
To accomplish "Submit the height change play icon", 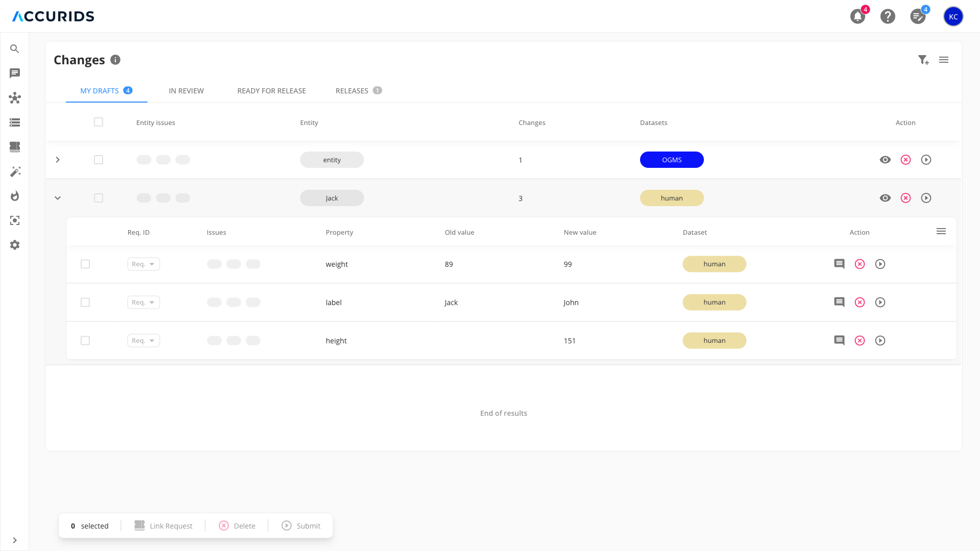I will pyautogui.click(x=880, y=340).
